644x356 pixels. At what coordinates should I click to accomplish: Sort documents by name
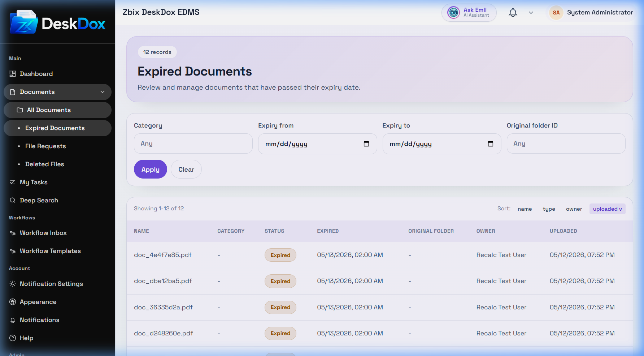coord(525,209)
